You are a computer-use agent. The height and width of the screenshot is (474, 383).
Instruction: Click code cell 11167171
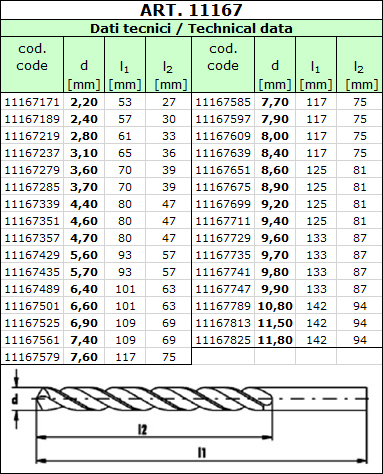point(32,102)
